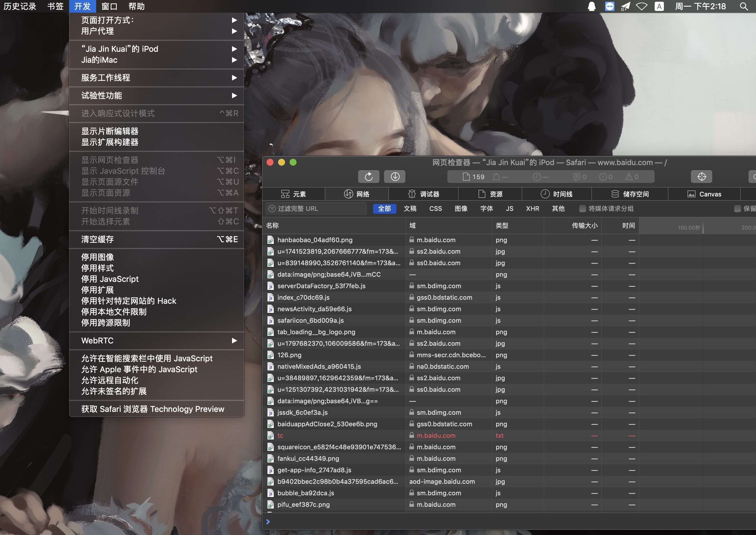Switch to the Debugger tab
Screen dimensions: 756x535
coord(423,194)
